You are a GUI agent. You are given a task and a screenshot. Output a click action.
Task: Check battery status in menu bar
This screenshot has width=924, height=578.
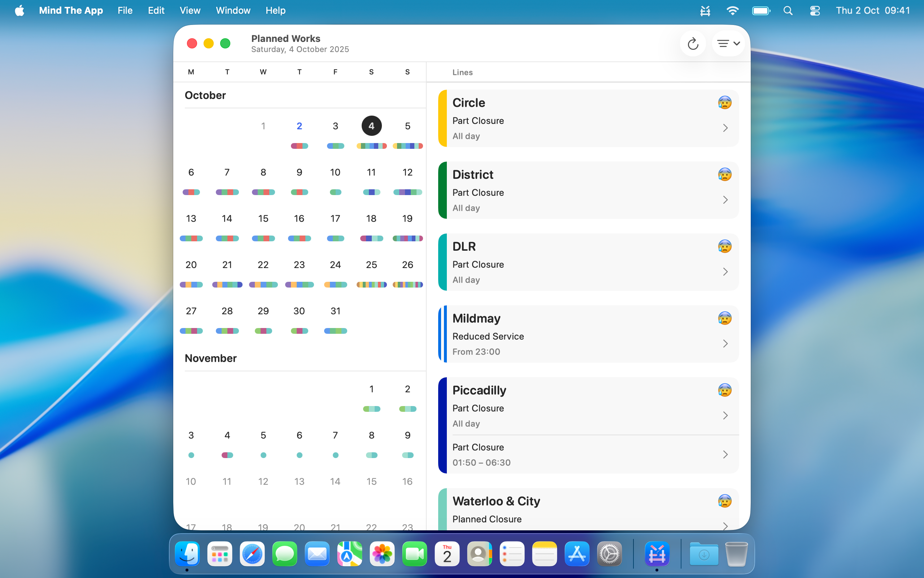[761, 11]
